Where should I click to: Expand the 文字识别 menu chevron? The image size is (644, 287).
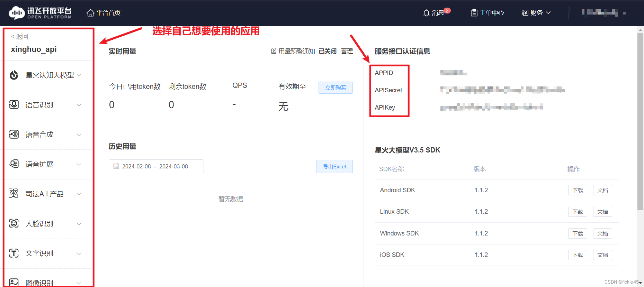click(79, 253)
